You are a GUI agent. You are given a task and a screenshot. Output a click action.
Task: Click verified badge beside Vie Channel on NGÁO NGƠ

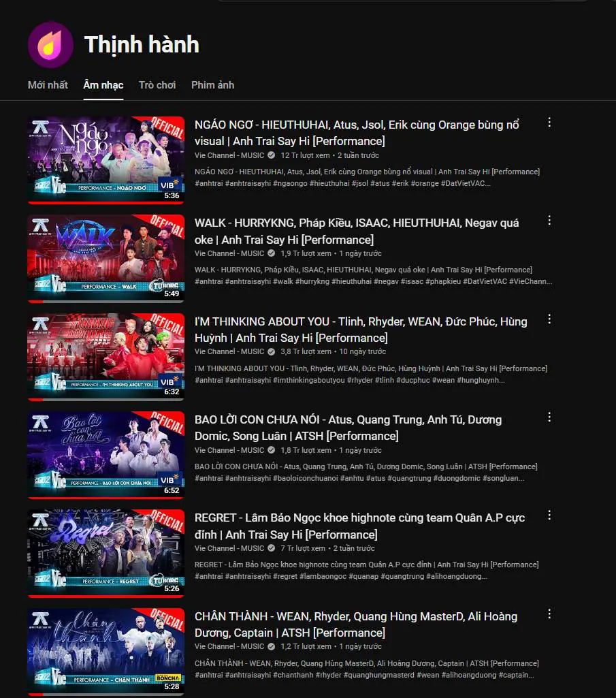point(271,155)
